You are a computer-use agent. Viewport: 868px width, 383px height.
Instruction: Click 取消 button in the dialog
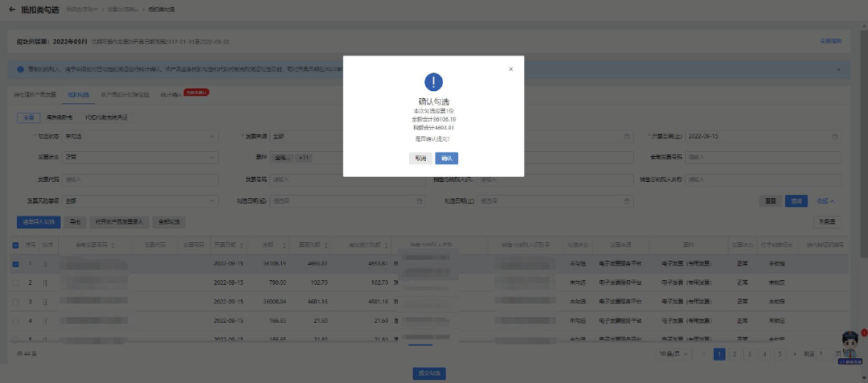[x=420, y=159]
